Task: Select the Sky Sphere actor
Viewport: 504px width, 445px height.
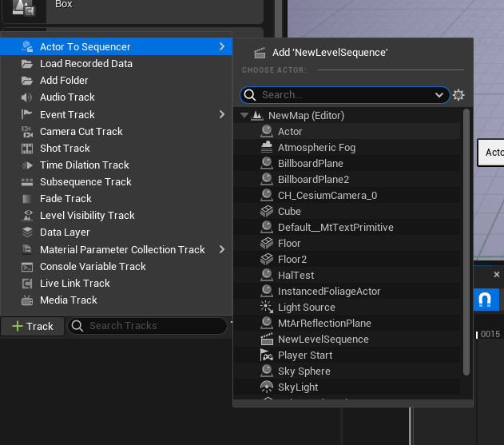Action: click(x=304, y=371)
